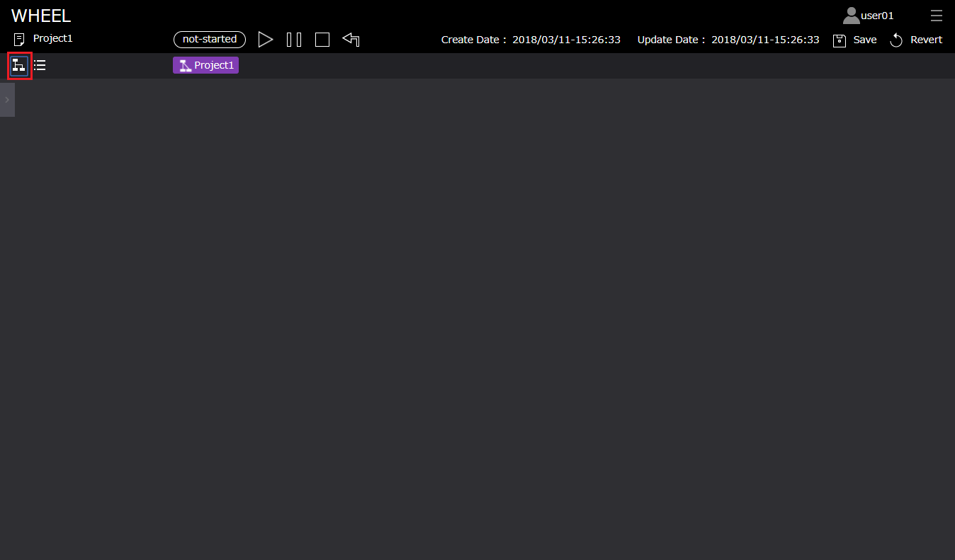Viewport: 955px width, 560px height.
Task: Click the floppy disk Save icon
Action: 840,40
